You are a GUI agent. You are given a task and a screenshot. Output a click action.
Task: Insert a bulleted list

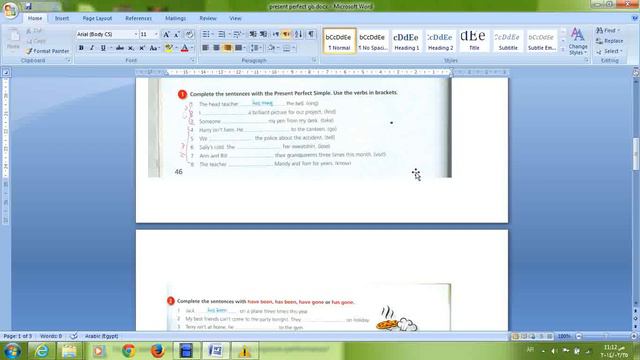207,34
